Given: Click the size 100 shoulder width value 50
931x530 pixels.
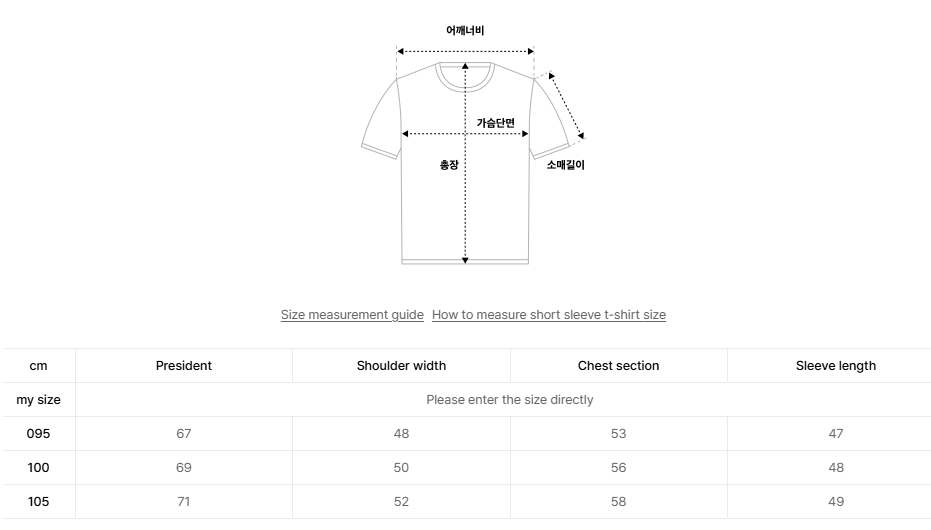Looking at the screenshot, I should click(x=401, y=468).
